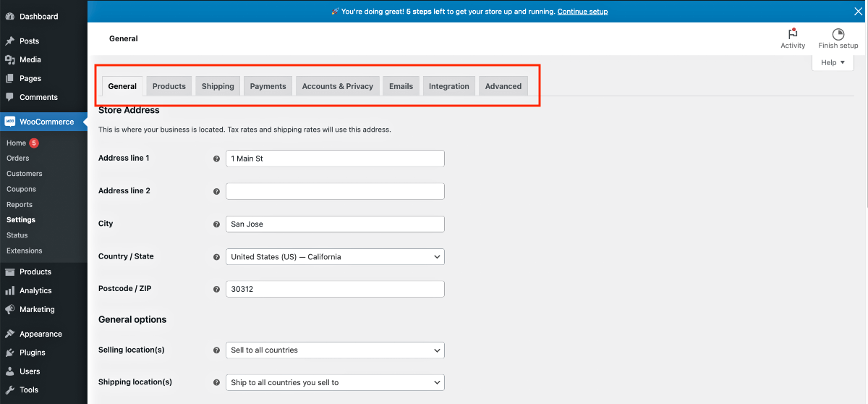Click the Marketing megaphone icon
Viewport: 868px width, 404px height.
(x=9, y=309)
